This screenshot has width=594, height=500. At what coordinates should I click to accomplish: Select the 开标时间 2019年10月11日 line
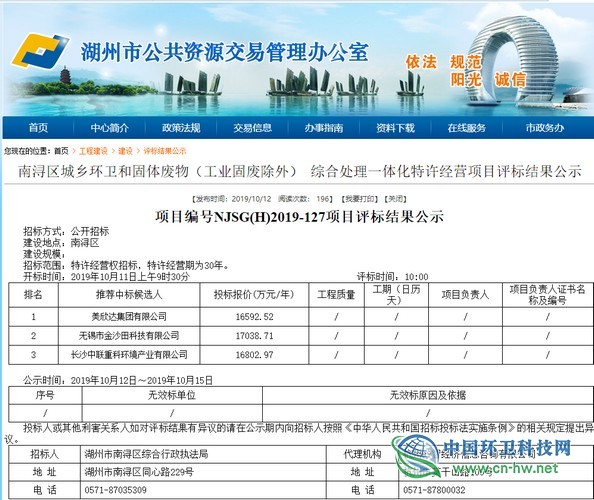(106, 277)
